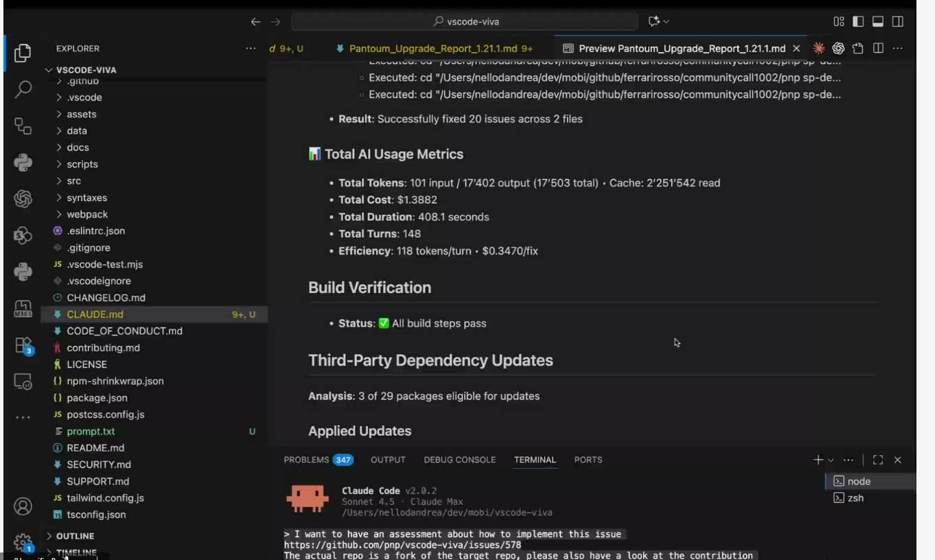
Task: Maximize the terminal panel size
Action: point(877,460)
